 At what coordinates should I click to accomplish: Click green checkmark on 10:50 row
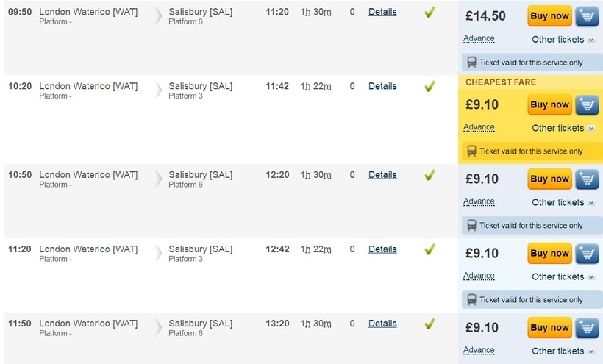tap(429, 176)
